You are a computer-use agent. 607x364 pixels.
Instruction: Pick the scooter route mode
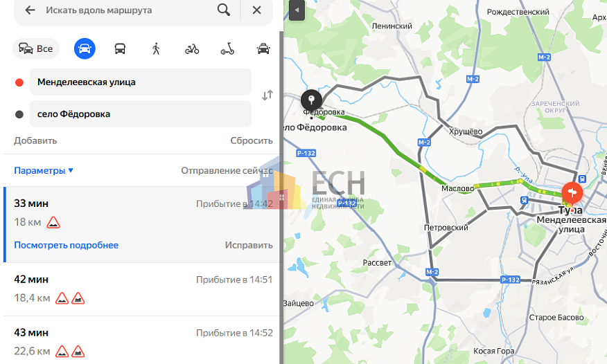point(227,49)
